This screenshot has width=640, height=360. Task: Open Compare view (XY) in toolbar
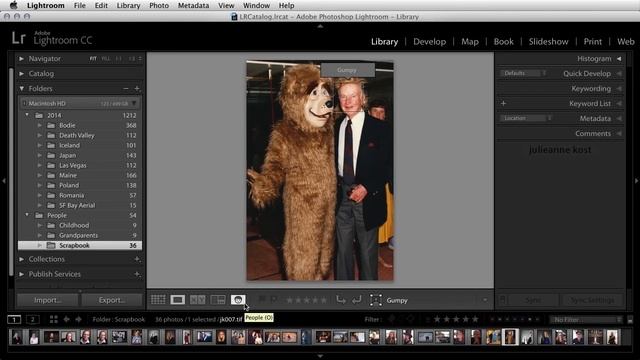point(198,300)
